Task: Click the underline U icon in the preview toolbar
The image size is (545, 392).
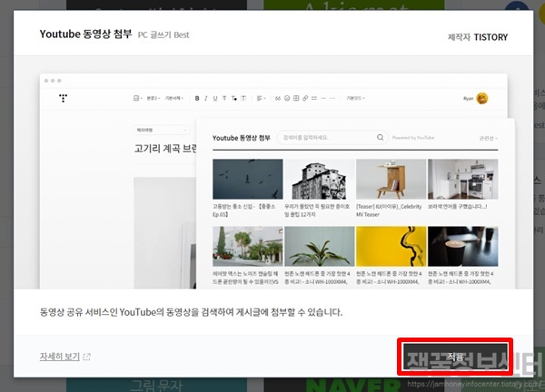Action: coord(215,98)
